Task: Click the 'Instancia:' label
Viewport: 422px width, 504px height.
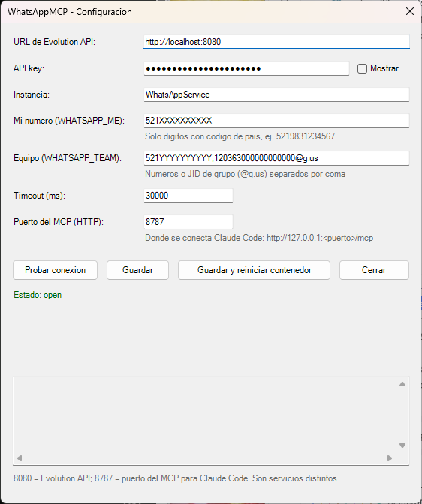Action: [32, 94]
